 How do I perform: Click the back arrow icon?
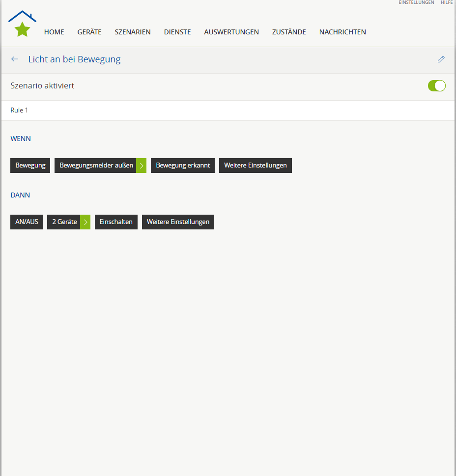pyautogui.click(x=15, y=59)
